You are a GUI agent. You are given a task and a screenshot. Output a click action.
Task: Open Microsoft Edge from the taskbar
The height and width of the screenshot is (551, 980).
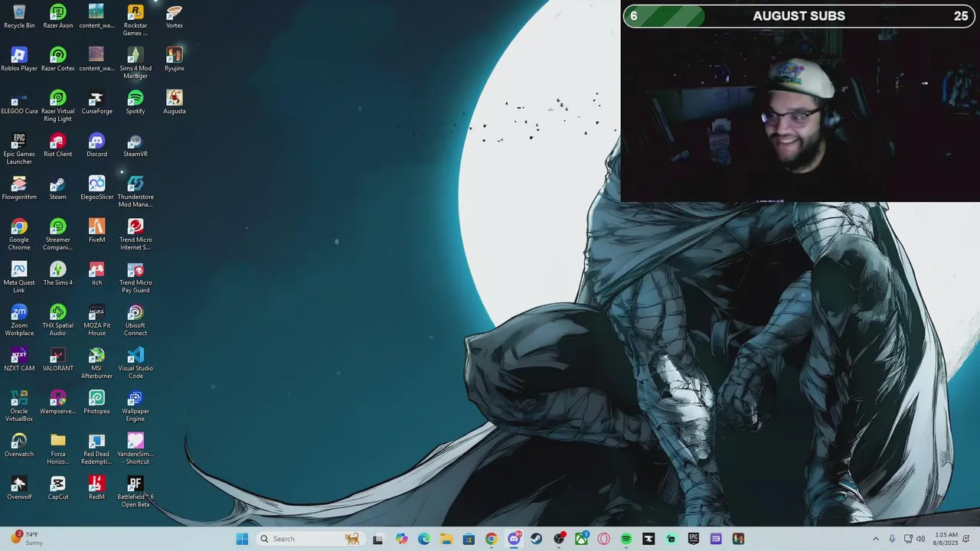pos(424,539)
